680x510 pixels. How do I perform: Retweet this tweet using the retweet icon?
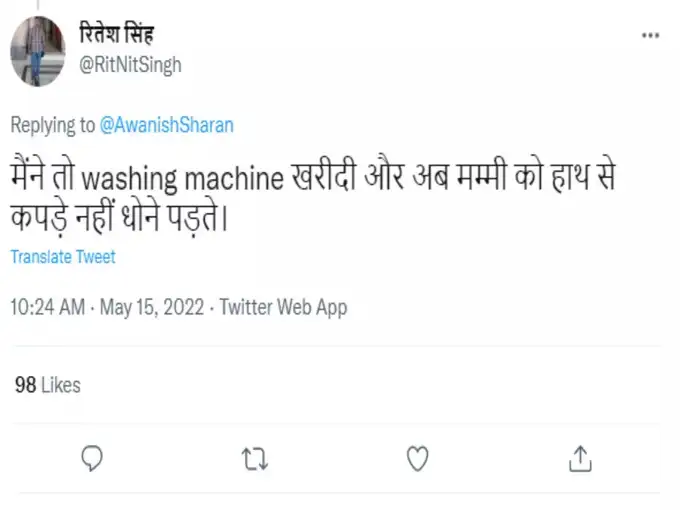click(254, 458)
